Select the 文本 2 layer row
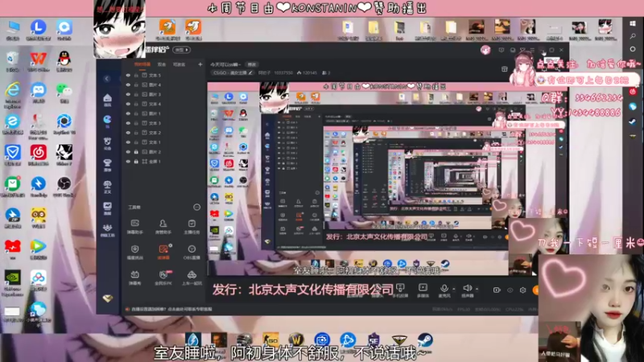 pos(163,133)
